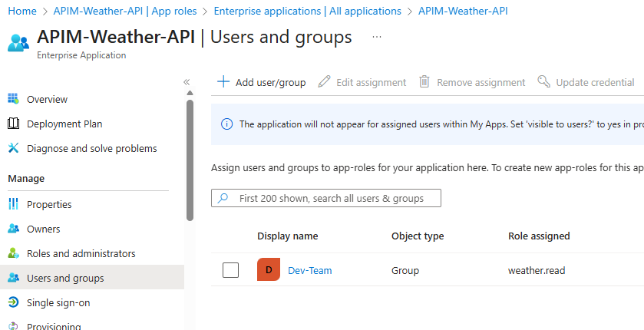Image resolution: width=644 pixels, height=330 pixels.
Task: Click the weather.read role cell
Action: tap(537, 270)
